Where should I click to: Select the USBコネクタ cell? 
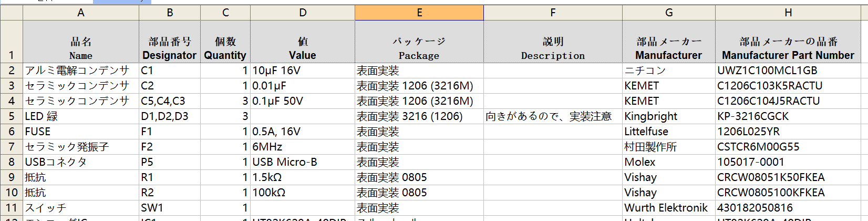point(81,162)
